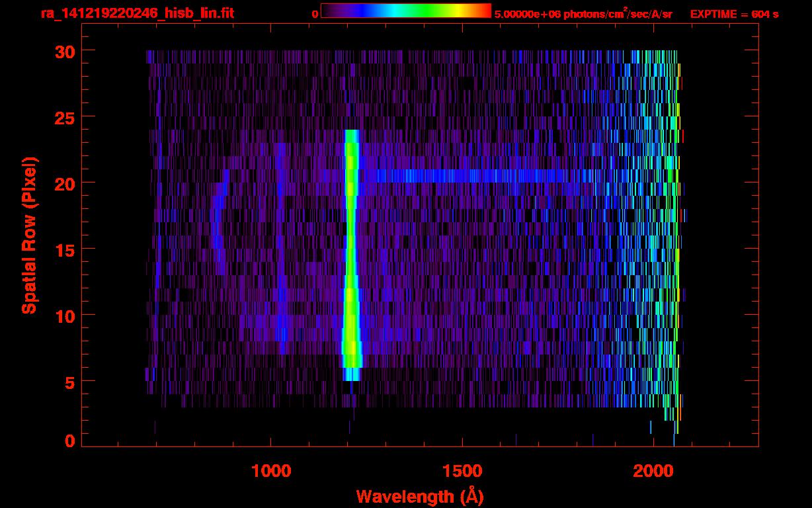Click the colorbar minimum value 0
812x508 pixels.
pyautogui.click(x=315, y=15)
